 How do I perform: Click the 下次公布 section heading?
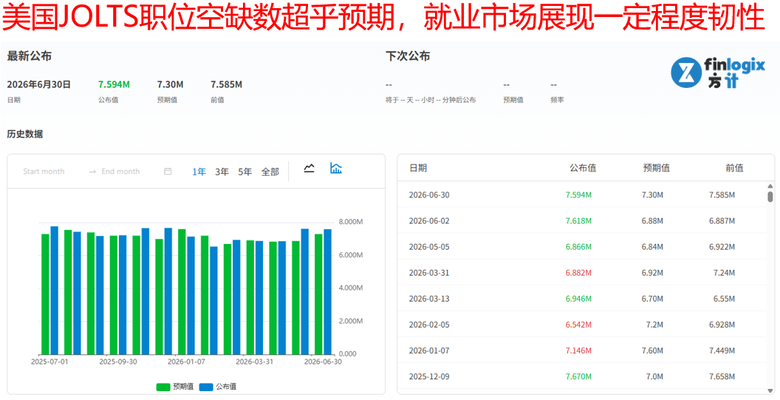tap(408, 56)
